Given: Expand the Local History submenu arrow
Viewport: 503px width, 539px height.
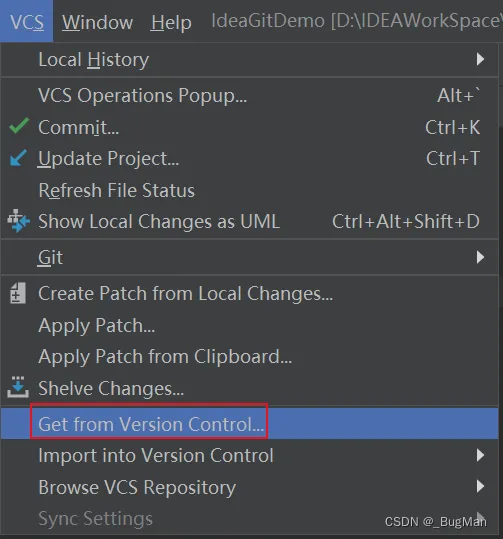Looking at the screenshot, I should coord(480,59).
